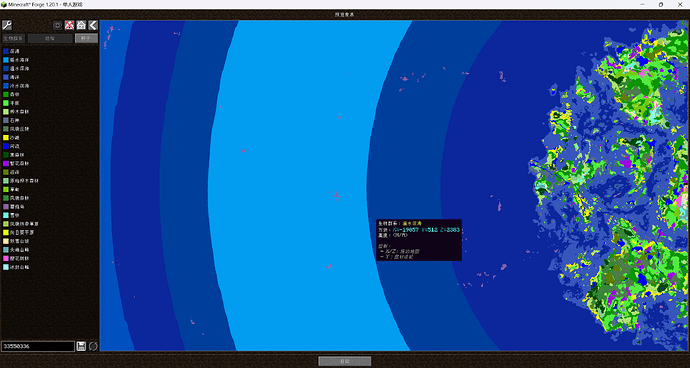This screenshot has height=368, width=690.
Task: Toggle the eye visibility icon
Action: (58, 25)
